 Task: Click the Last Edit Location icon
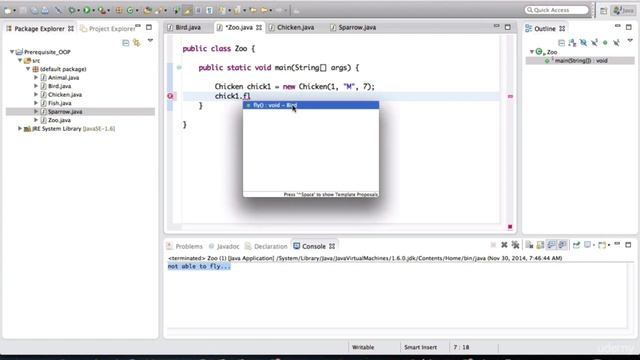click(253, 10)
